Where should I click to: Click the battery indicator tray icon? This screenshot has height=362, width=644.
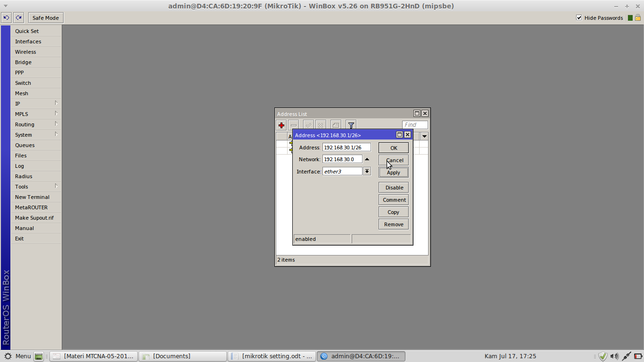(638, 356)
